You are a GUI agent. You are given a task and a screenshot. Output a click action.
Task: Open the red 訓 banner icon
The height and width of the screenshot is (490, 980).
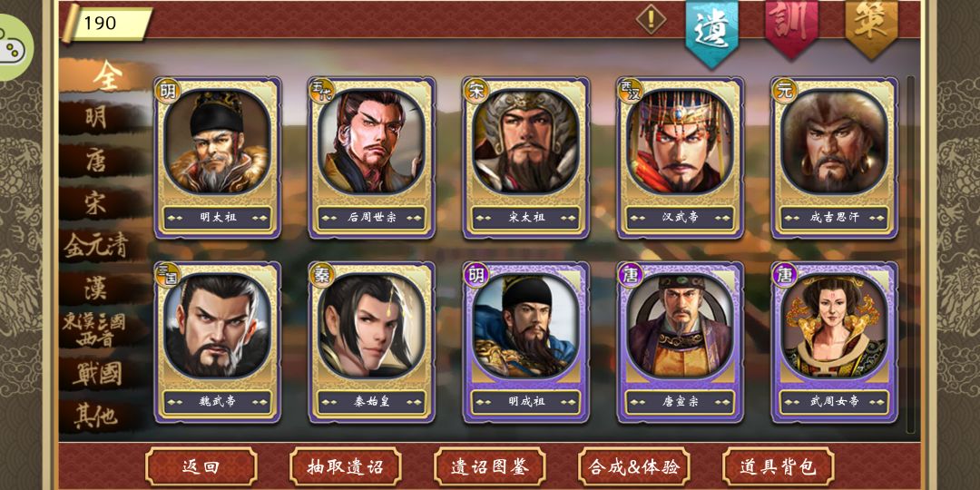tap(791, 25)
